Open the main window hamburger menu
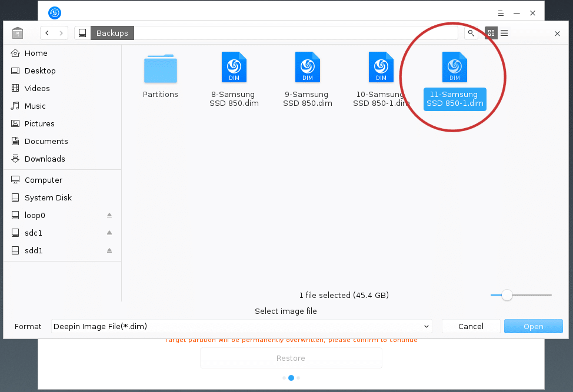The height and width of the screenshot is (392, 573). pyautogui.click(x=501, y=13)
